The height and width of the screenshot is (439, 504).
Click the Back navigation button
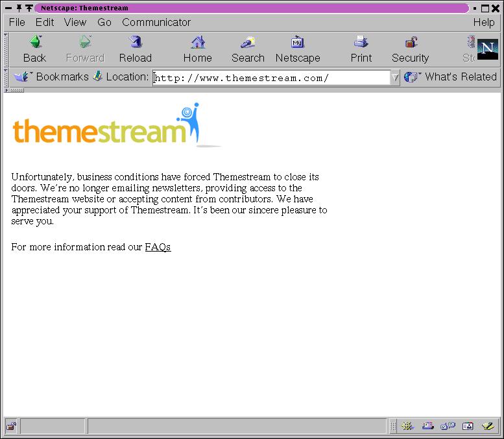[x=35, y=49]
